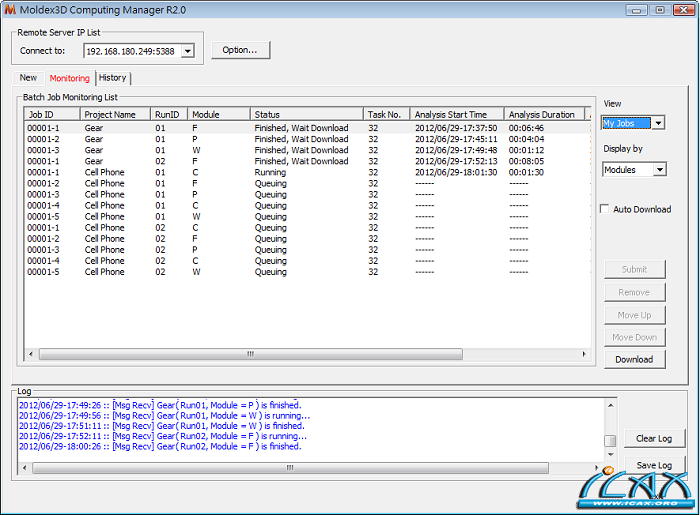
Task: Select Cell Phone Run 02 module F queuing job
Action: [308, 239]
